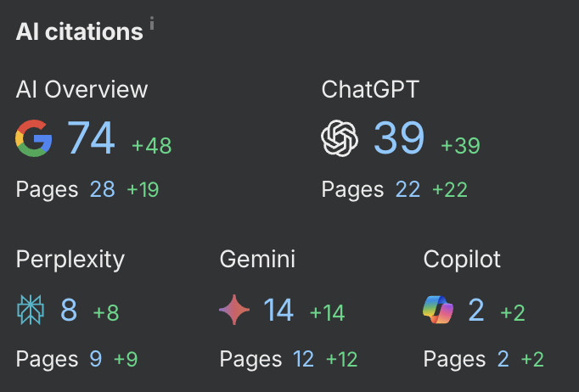
Task: Click the AI citations panel title
Action: 80,31
